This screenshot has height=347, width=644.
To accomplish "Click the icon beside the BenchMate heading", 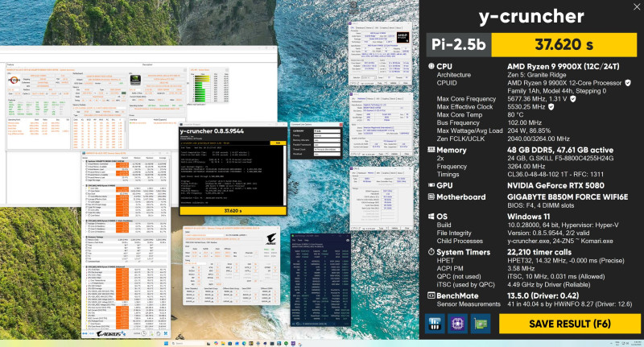I will pyautogui.click(x=431, y=295).
